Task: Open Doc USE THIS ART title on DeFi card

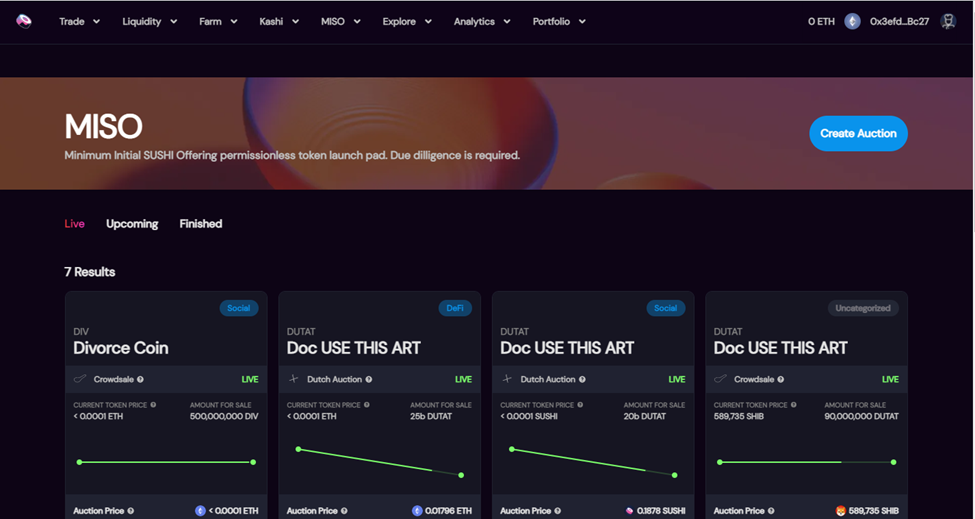Action: [353, 348]
